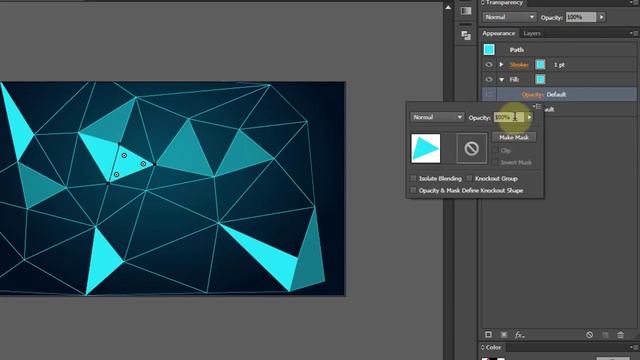Click the Fill color swatch
The height and width of the screenshot is (360, 640).
(540, 80)
